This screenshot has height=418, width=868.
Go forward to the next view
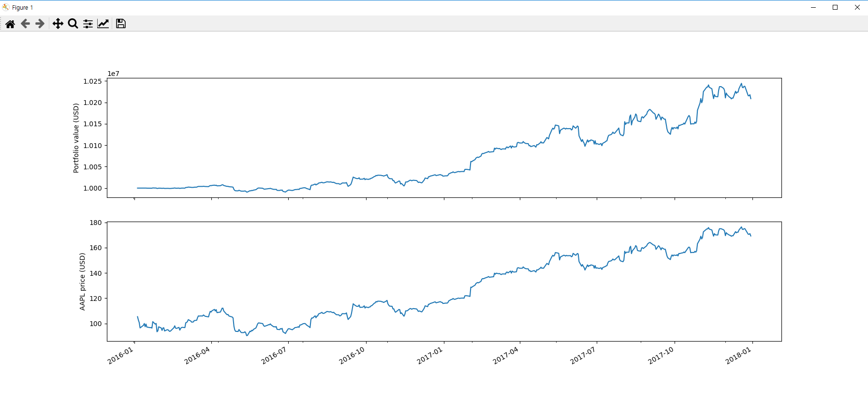tap(40, 24)
